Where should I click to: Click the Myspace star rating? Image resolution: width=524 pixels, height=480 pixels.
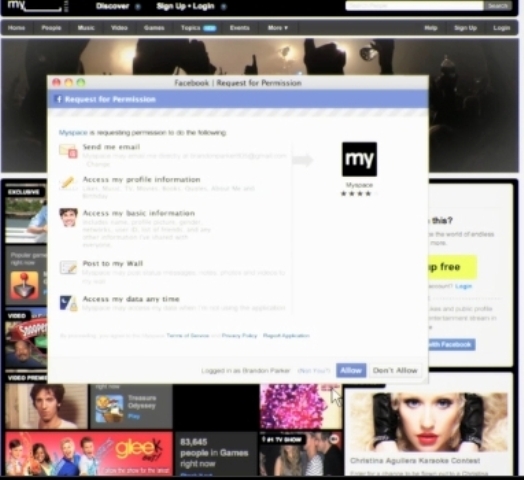click(x=359, y=194)
